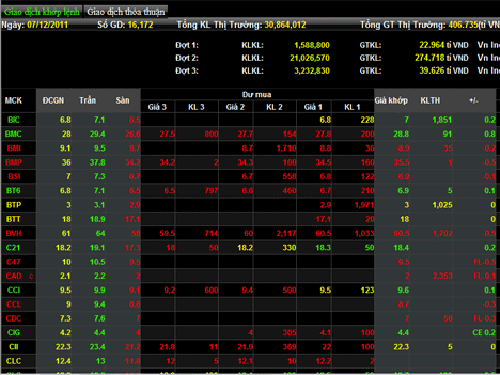Open the BMC stock symbol
The image size is (500, 375).
point(13,134)
